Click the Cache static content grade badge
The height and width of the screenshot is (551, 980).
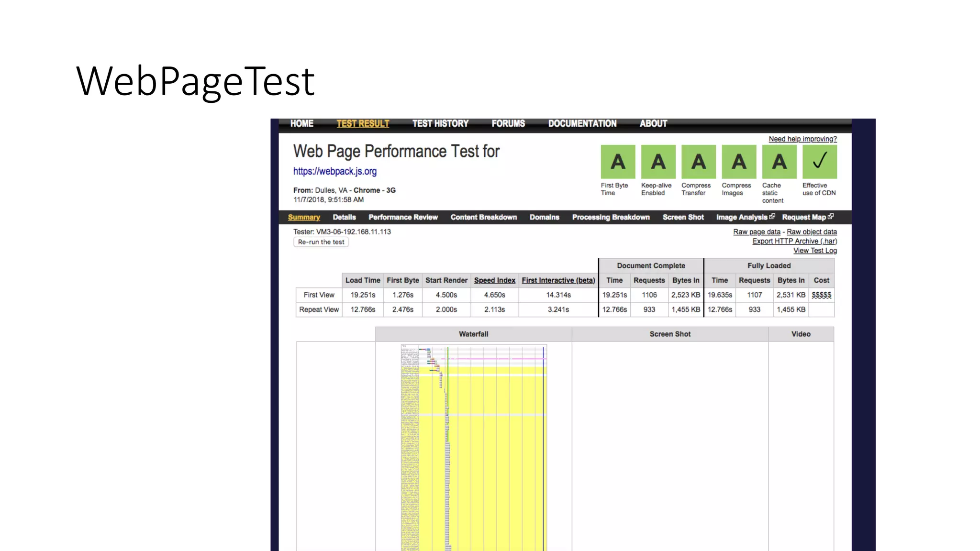(779, 162)
